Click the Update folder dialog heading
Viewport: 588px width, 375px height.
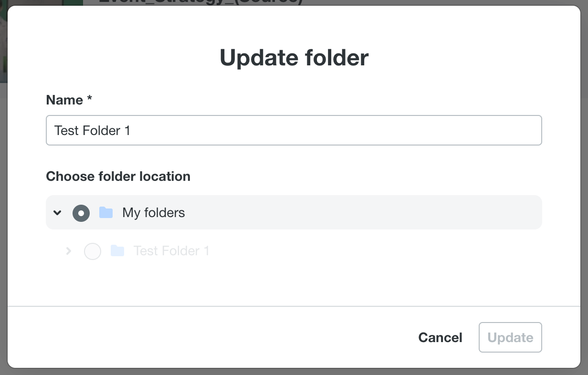[294, 58]
